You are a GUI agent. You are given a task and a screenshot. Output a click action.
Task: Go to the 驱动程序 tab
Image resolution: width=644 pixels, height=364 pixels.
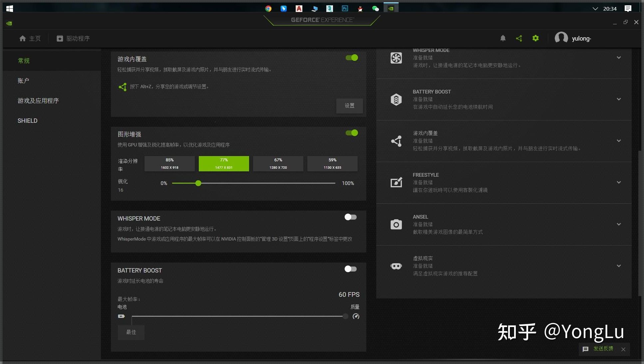coord(73,39)
